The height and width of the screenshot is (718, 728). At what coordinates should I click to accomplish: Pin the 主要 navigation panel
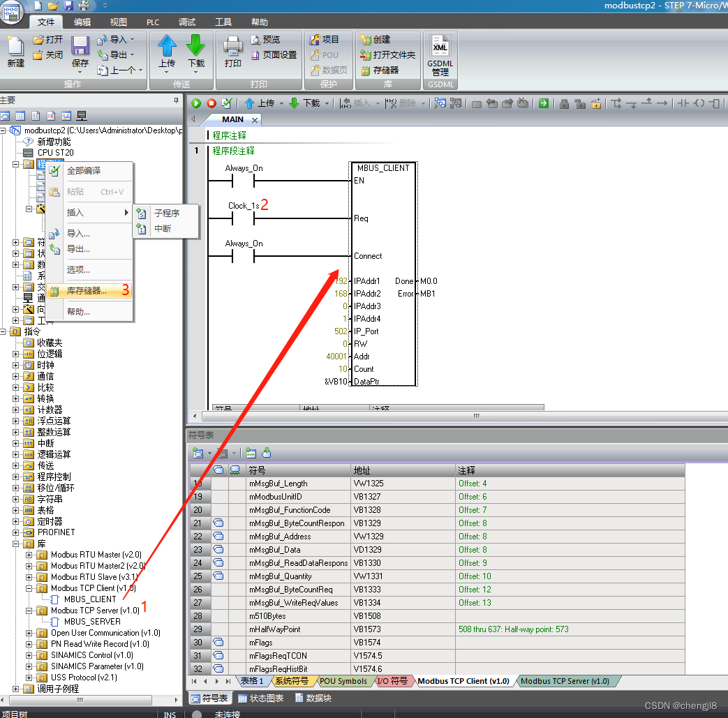[176, 100]
